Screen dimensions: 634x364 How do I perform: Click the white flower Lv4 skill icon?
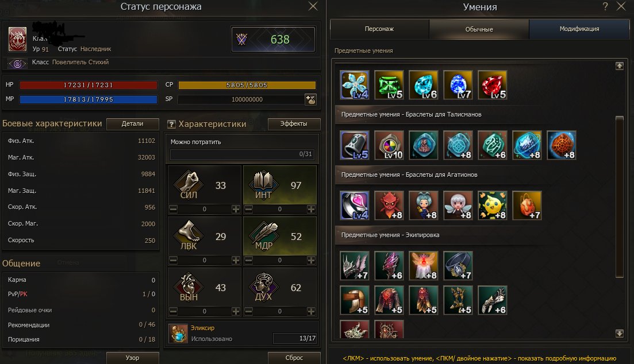[355, 85]
